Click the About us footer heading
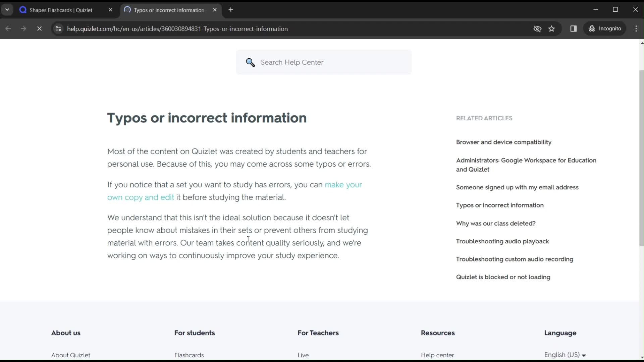This screenshot has height=362, width=644. coord(66,333)
